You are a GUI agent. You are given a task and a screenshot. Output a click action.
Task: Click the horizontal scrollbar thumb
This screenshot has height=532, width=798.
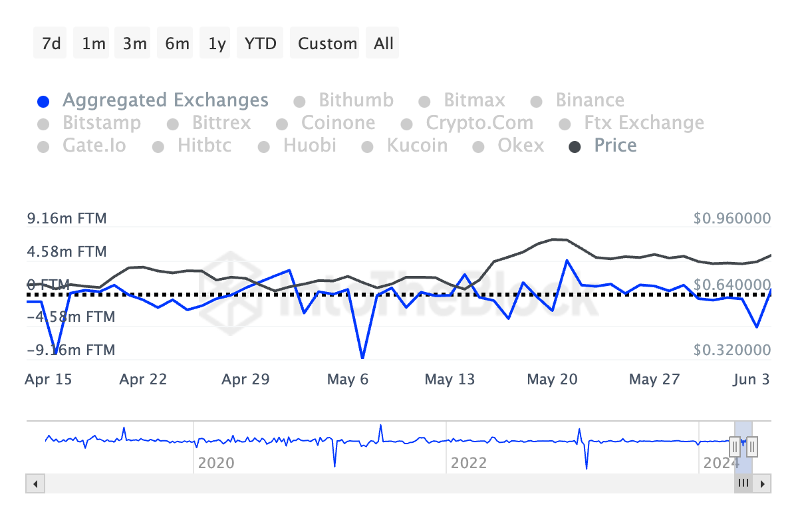[743, 483]
